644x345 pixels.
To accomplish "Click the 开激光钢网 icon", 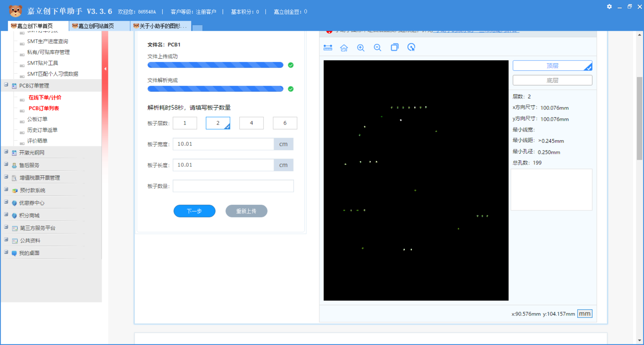I will (14, 153).
